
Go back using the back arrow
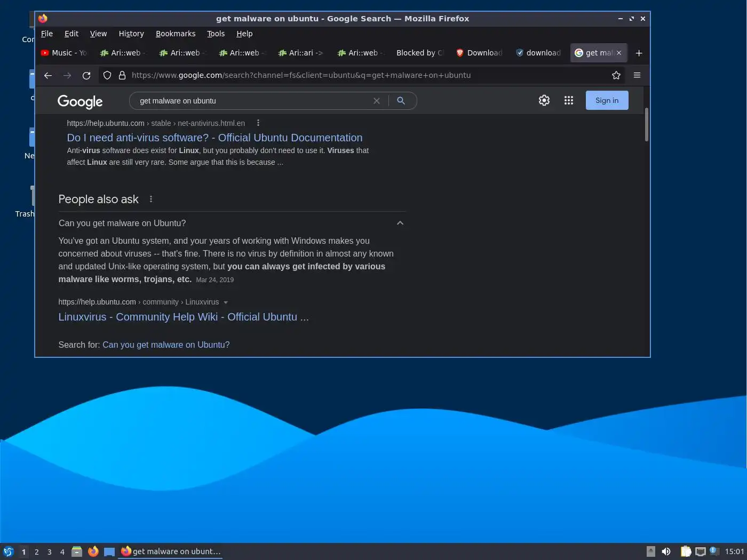[48, 75]
